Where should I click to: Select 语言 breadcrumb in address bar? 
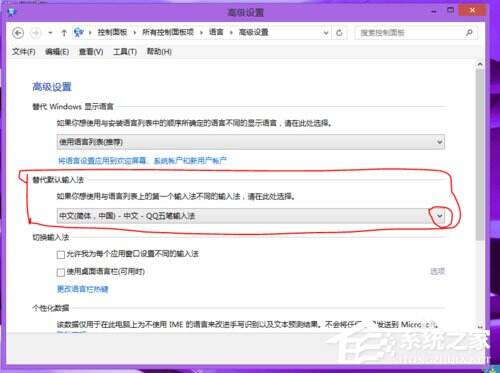tap(216, 32)
